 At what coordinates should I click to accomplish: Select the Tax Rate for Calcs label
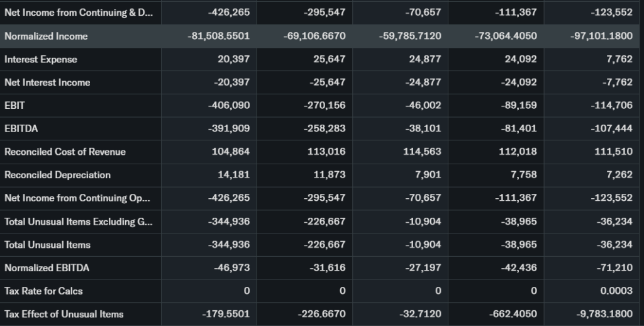(43, 291)
